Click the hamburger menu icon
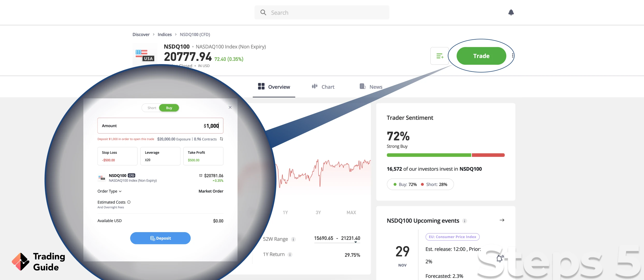644x280 pixels. 440,55
